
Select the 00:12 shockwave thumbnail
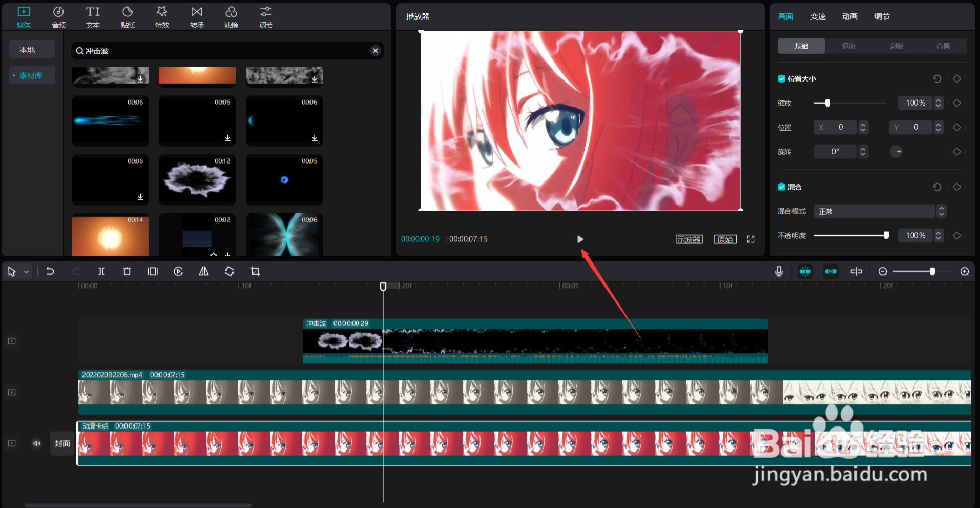[197, 179]
